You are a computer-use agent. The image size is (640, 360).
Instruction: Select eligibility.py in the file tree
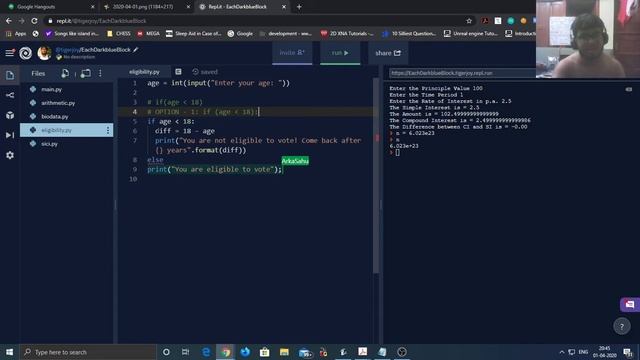point(67,130)
